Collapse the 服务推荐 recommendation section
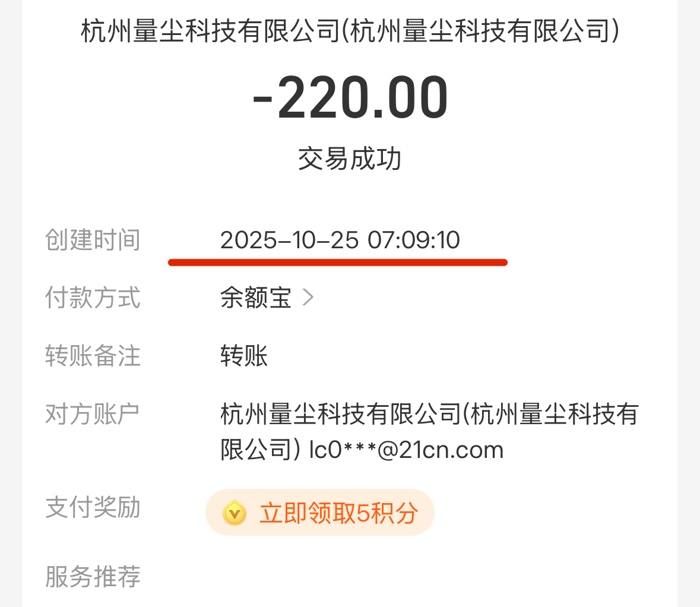Viewport: 700px width, 607px height. tap(93, 577)
